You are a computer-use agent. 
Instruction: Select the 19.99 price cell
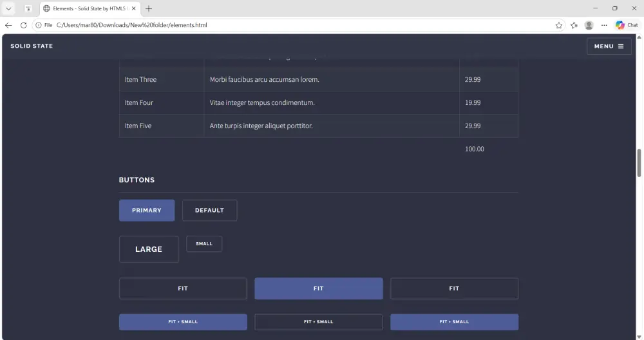pyautogui.click(x=489, y=102)
